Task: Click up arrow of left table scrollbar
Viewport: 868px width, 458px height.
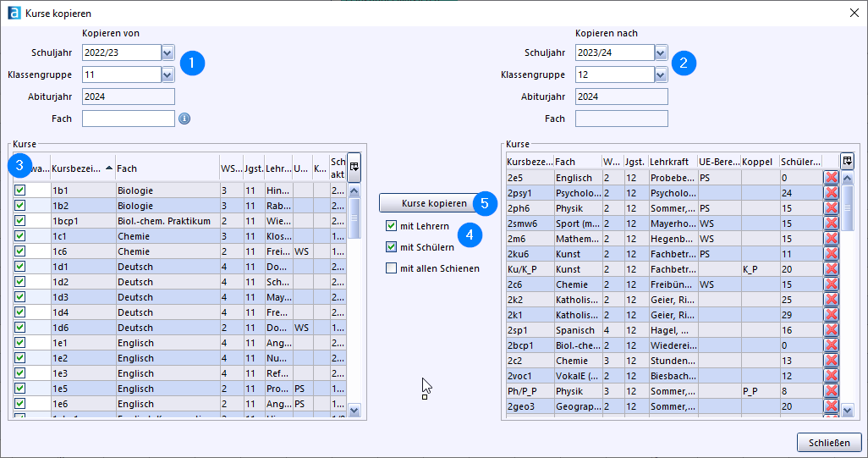Action: coord(354,191)
